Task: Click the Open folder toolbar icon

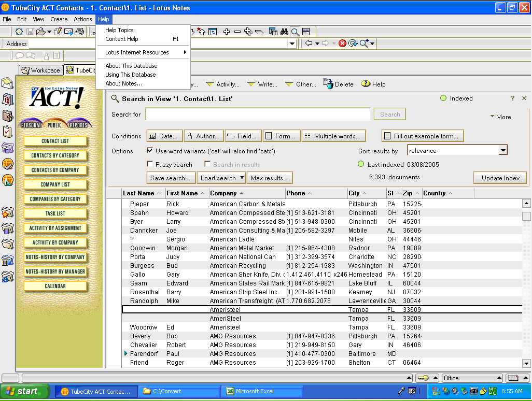Action: (x=41, y=32)
